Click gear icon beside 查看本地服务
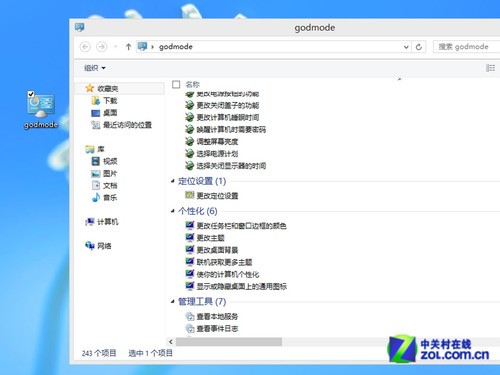 tap(190, 316)
